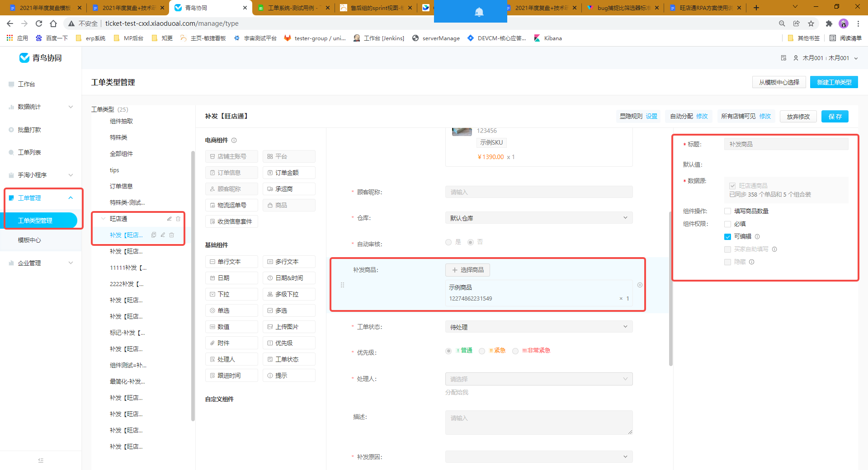Click the drag handle beside 补发商品

coord(342,285)
